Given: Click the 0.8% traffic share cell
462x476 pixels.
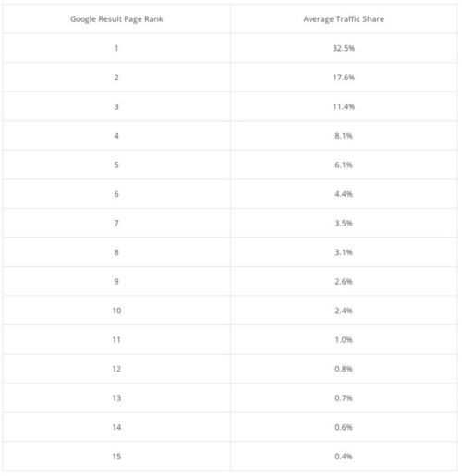Looking at the screenshot, I should 344,369.
